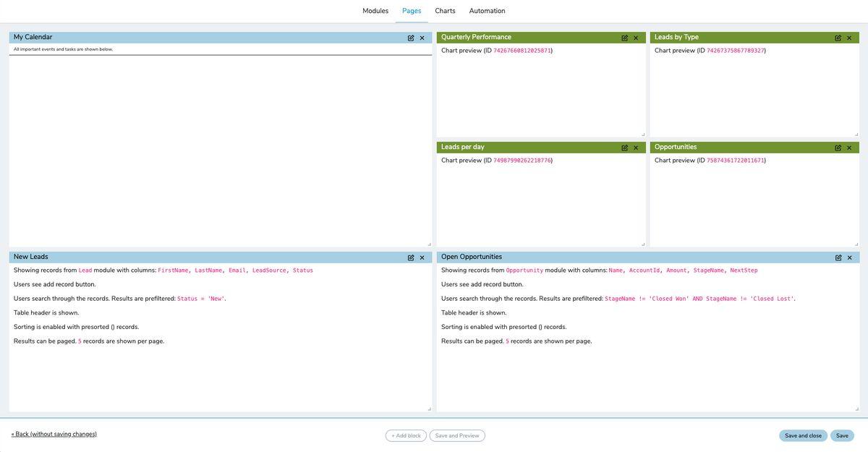Image resolution: width=868 pixels, height=452 pixels.
Task: Edit the Leads per day block
Action: 625,148
